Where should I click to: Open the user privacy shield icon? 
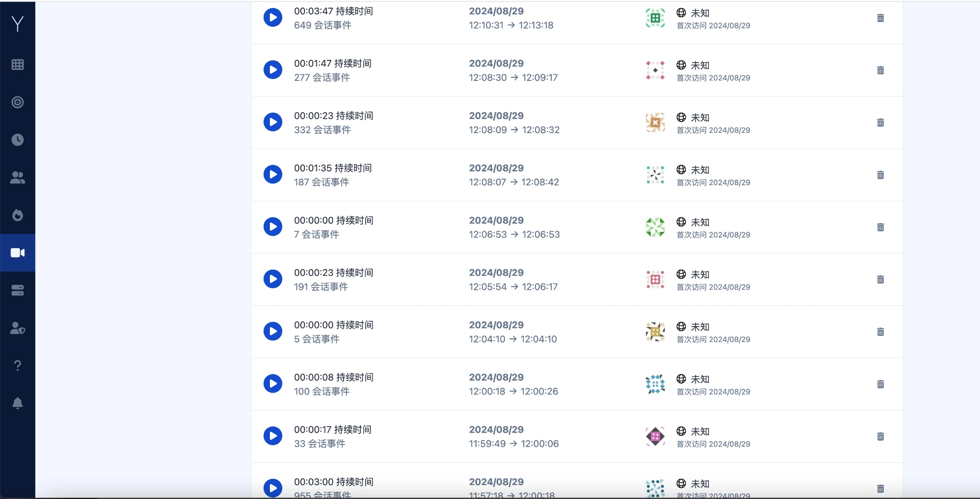point(18,328)
